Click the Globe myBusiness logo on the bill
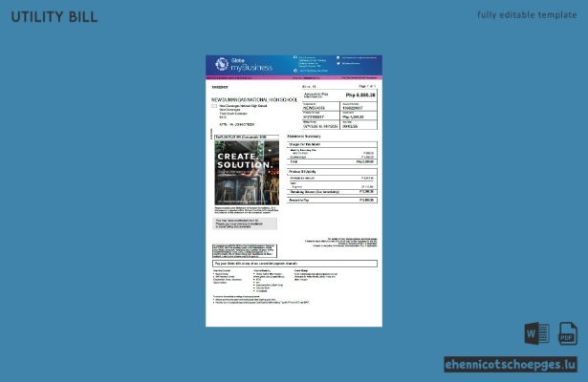This screenshot has height=382, width=588. pyautogui.click(x=244, y=64)
